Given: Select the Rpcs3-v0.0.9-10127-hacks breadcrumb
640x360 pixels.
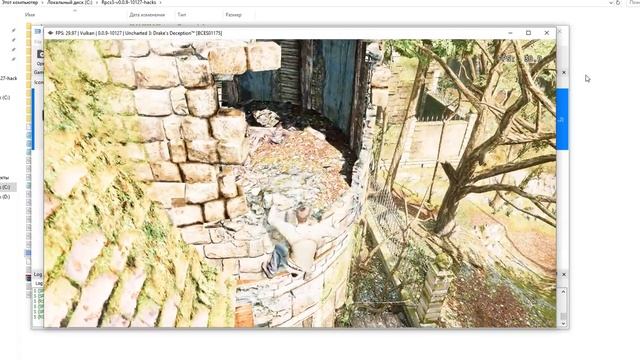Looking at the screenshot, I should [x=129, y=3].
